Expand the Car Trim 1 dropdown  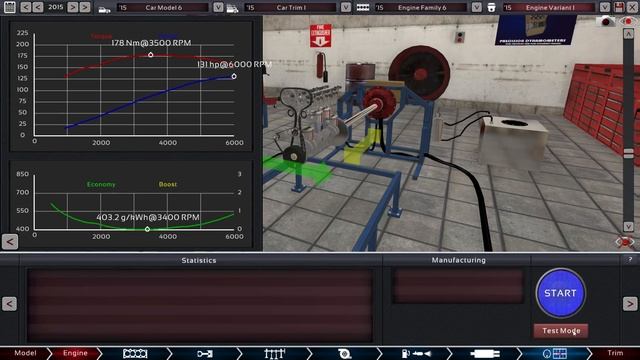pos(346,7)
